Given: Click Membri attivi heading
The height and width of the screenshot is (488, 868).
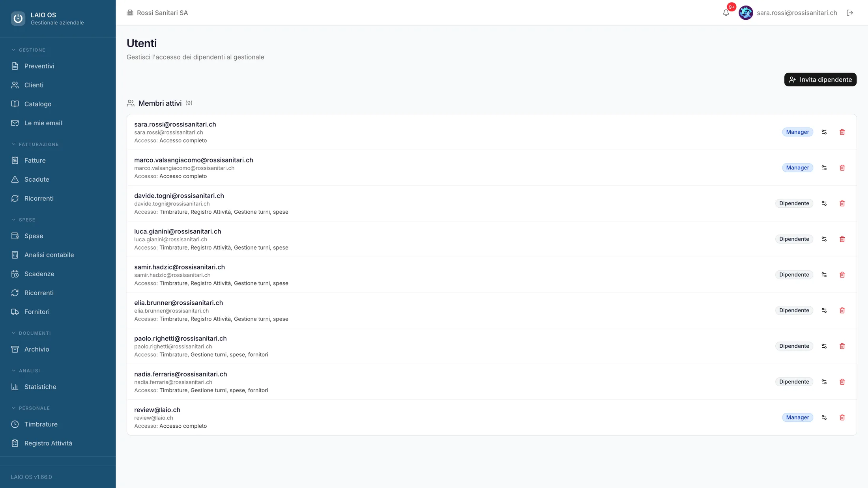Looking at the screenshot, I should tap(160, 103).
